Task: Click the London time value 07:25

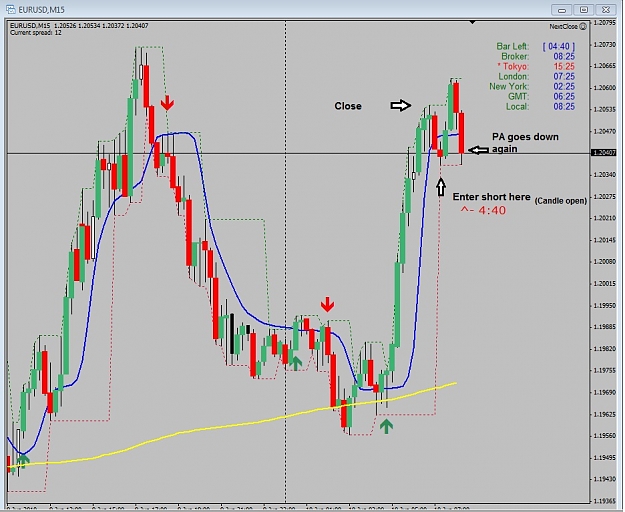Action: pyautogui.click(x=564, y=77)
